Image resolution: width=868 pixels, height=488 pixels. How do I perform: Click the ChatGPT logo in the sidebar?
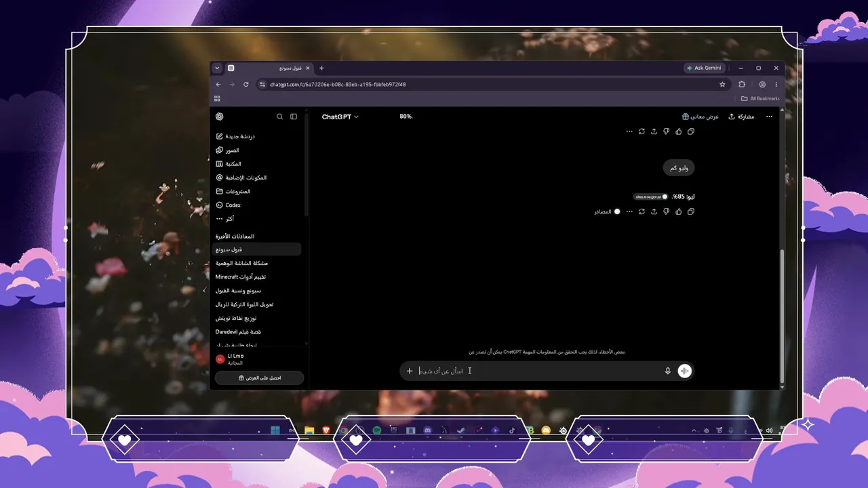(219, 117)
